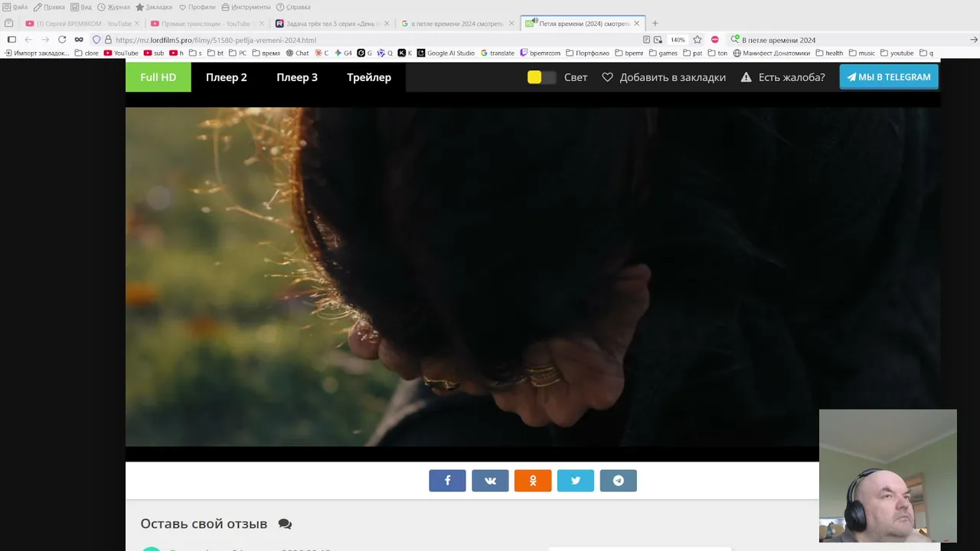The image size is (980, 551).
Task: Click the 140% zoom level indicator
Action: point(678,40)
